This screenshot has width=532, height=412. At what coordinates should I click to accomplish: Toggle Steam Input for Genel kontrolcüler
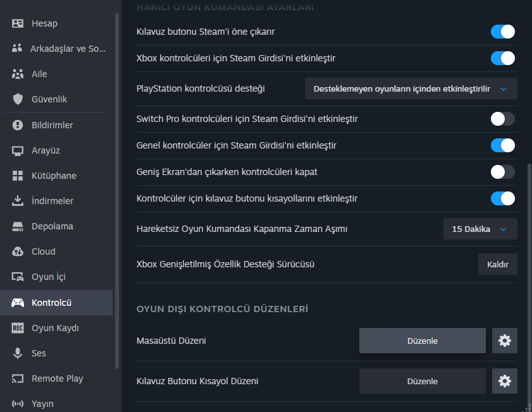[502, 145]
